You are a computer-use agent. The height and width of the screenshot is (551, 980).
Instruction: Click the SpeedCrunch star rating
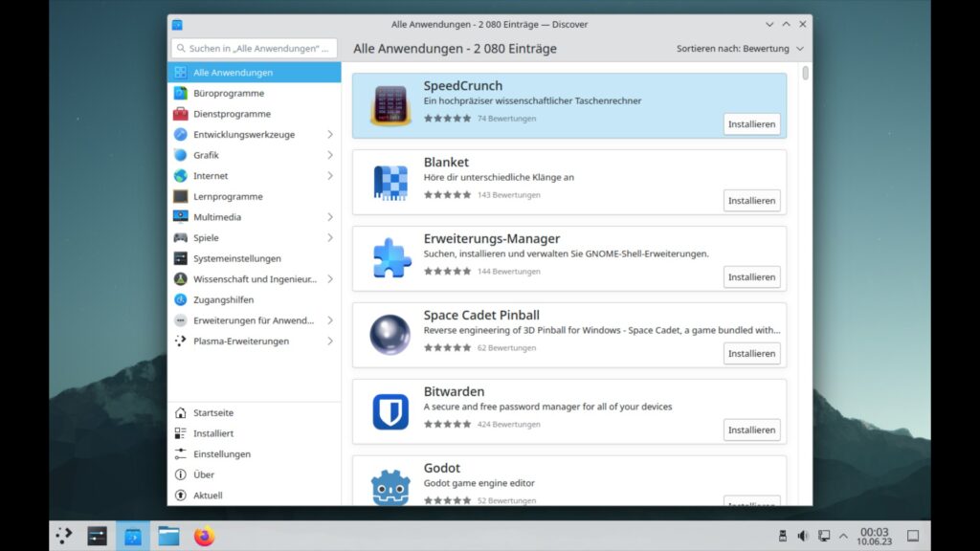coord(448,119)
